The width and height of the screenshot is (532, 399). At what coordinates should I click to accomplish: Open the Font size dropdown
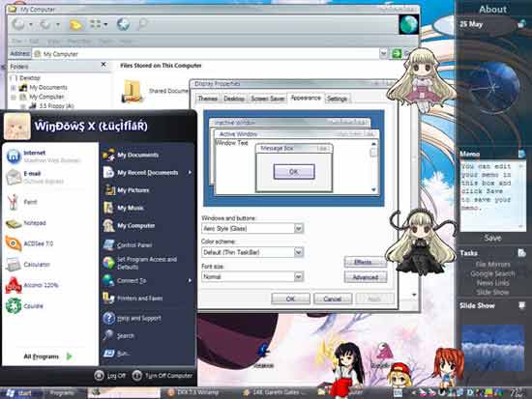298,276
